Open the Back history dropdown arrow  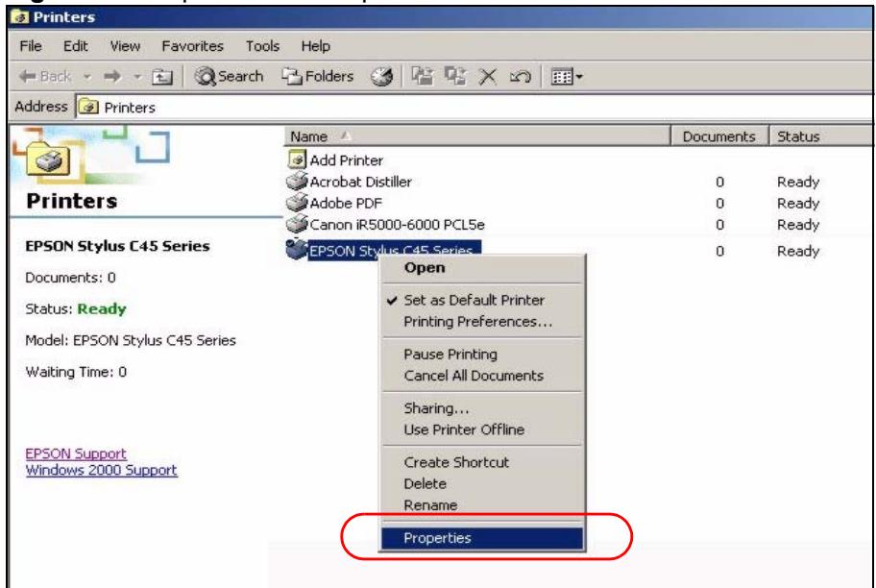[x=87, y=76]
